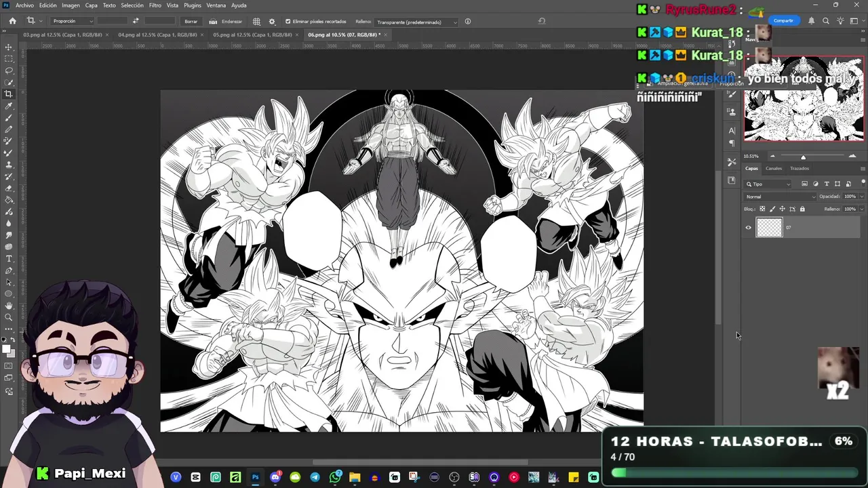Toggle Eliminar píxeles recortados checkbox
868x488 pixels.
point(288,22)
